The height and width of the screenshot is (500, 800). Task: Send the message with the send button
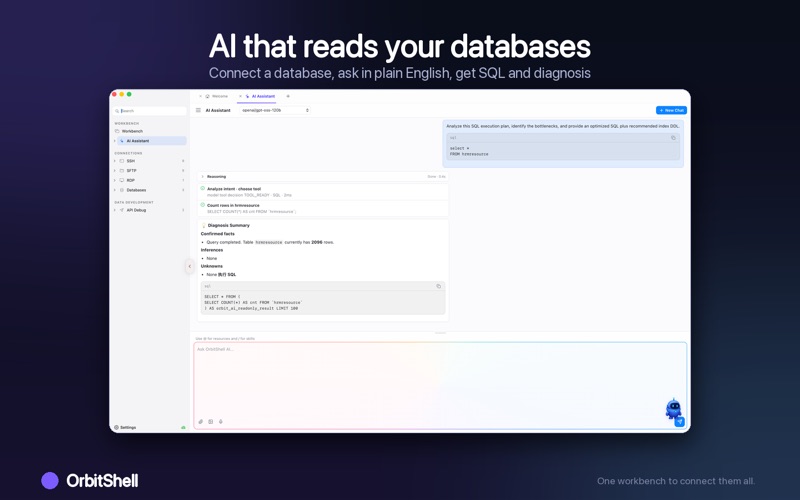(679, 422)
